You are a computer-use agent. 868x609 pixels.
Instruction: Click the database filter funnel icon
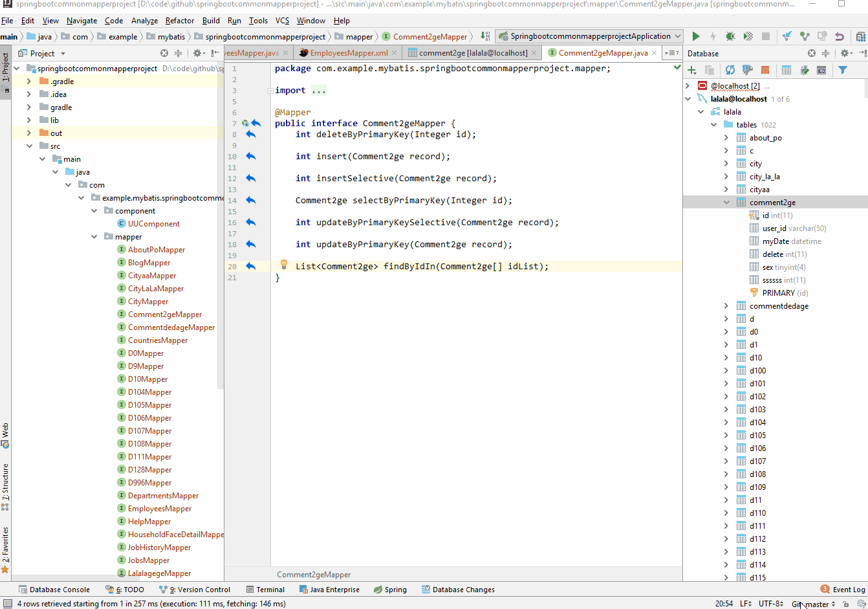(843, 70)
